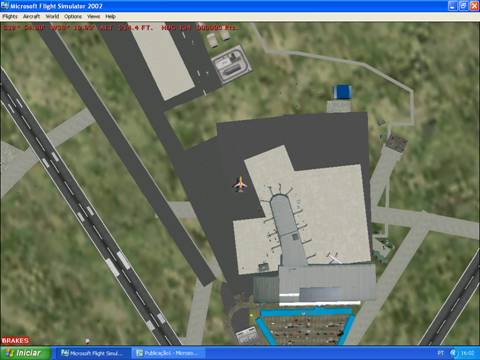
Task: Open the Options menu
Action: pos(73,16)
